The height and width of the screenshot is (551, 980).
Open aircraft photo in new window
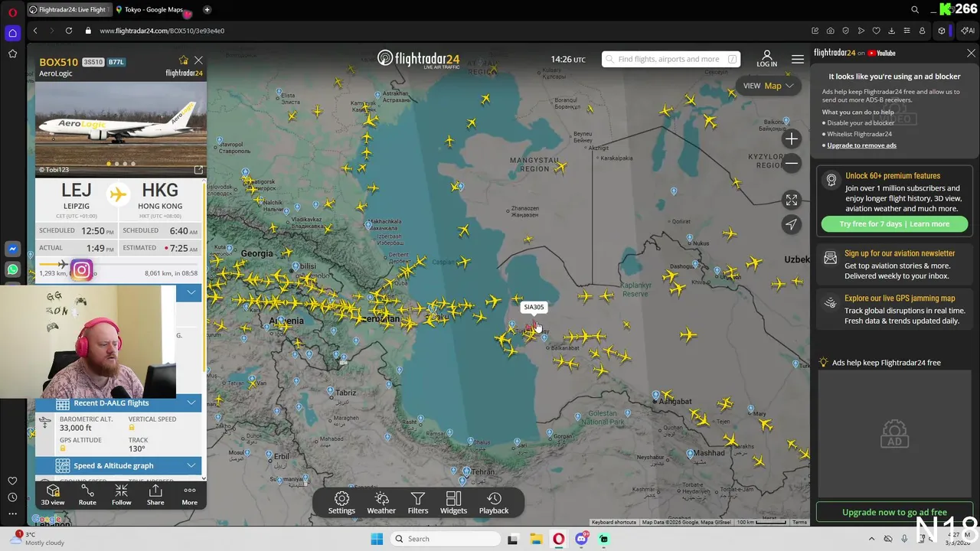(x=198, y=170)
